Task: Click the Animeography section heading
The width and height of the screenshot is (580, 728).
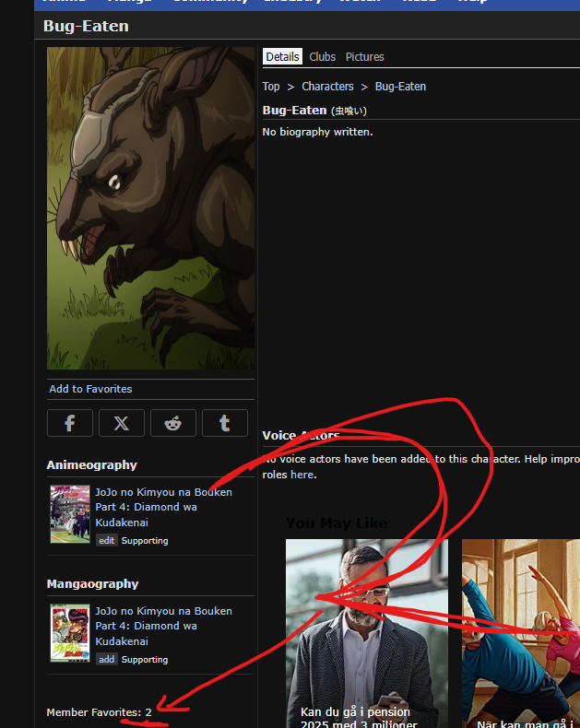Action: [92, 464]
